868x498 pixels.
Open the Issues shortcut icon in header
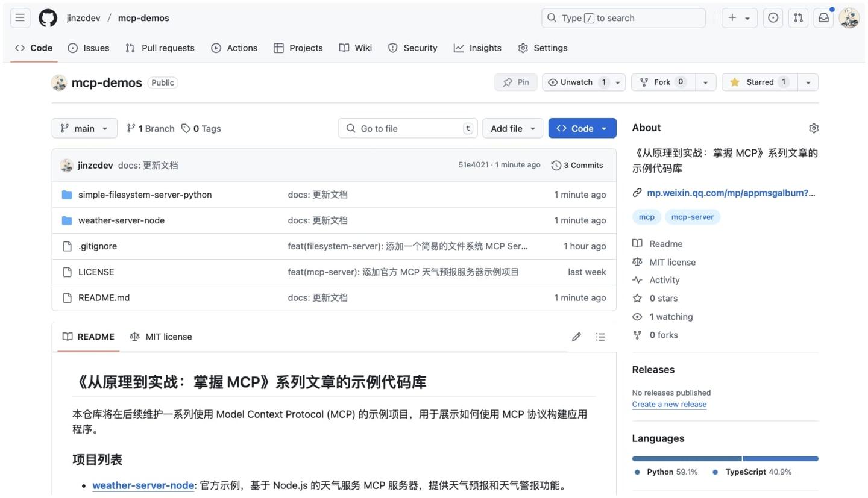coord(773,18)
